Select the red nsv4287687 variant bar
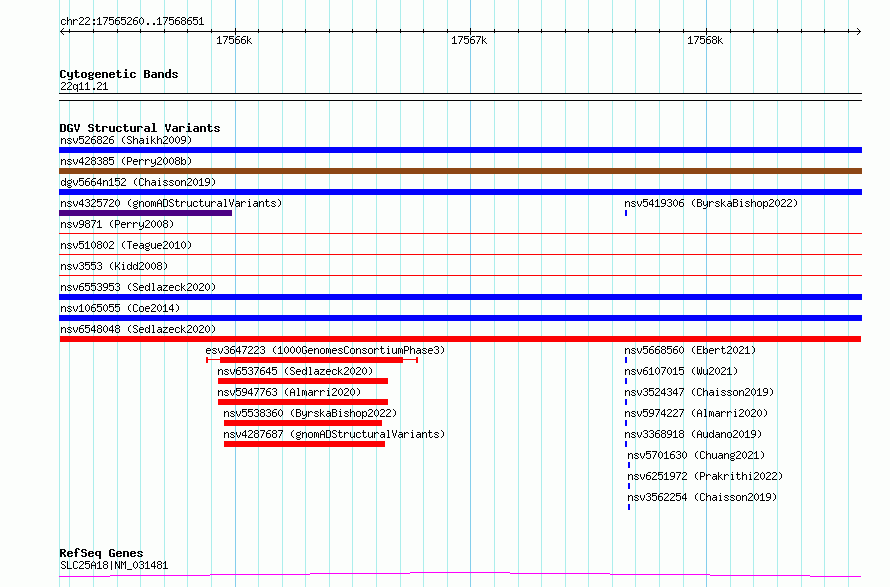The width and height of the screenshot is (890, 587). 304,444
